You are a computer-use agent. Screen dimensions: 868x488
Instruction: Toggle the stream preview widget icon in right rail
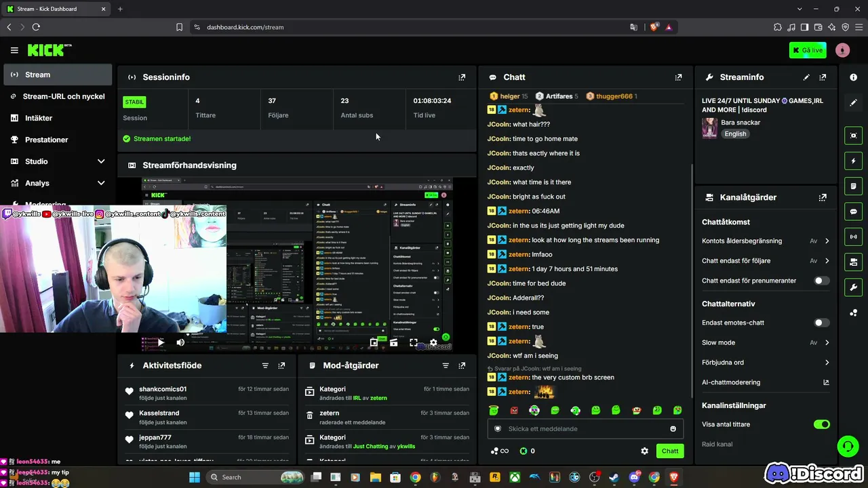[x=853, y=136]
